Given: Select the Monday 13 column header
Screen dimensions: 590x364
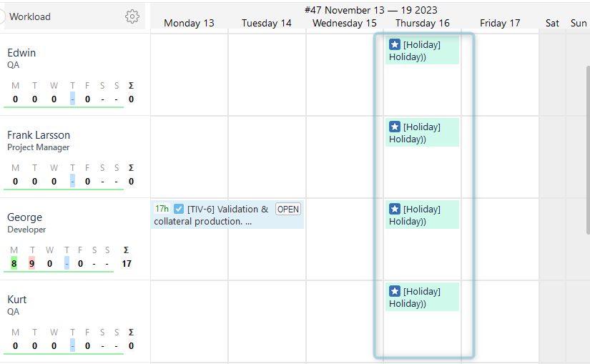Looking at the screenshot, I should coord(189,23).
